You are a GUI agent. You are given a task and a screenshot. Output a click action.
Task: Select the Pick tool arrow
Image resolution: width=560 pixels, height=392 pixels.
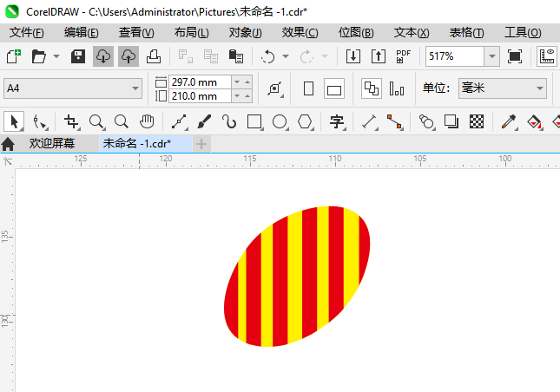coord(14,122)
